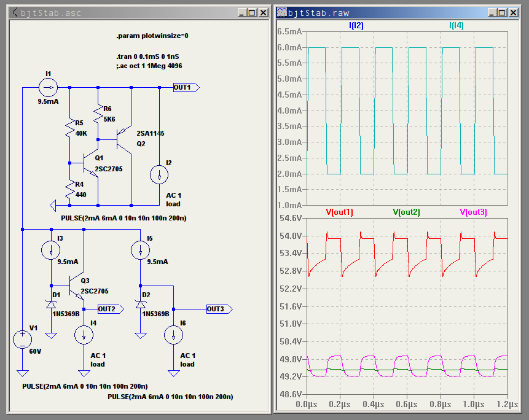Click the OUT1 net label flag
Image resolution: width=529 pixels, height=420 pixels.
pyautogui.click(x=186, y=88)
